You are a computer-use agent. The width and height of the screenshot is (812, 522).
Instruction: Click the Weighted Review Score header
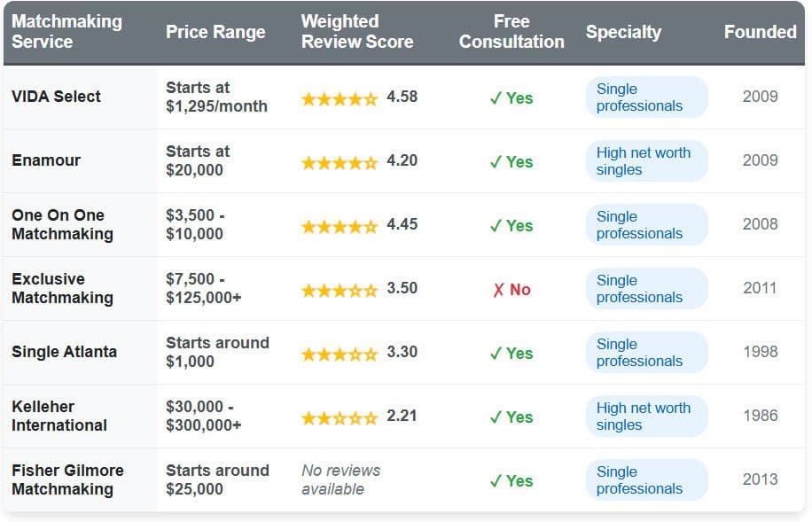pyautogui.click(x=356, y=32)
